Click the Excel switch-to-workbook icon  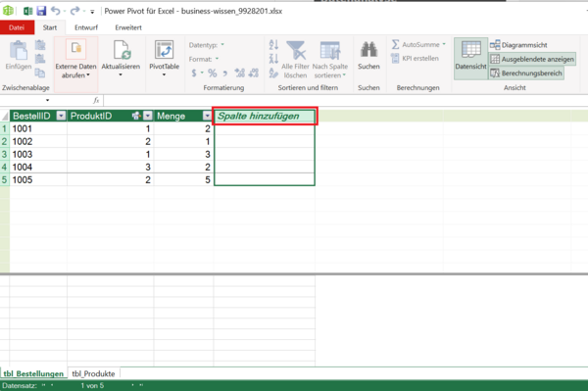[27, 11]
